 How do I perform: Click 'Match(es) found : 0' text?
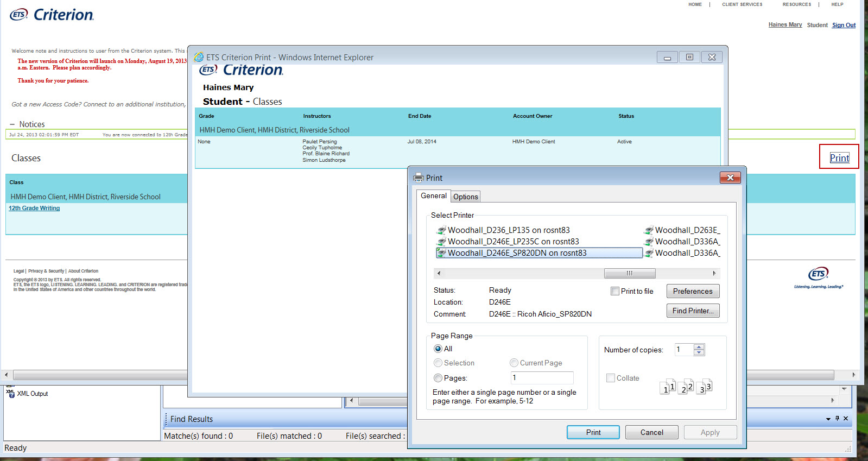(x=198, y=435)
